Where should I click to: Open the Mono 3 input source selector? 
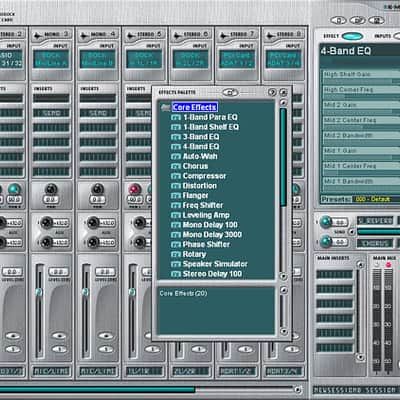[x=51, y=59]
